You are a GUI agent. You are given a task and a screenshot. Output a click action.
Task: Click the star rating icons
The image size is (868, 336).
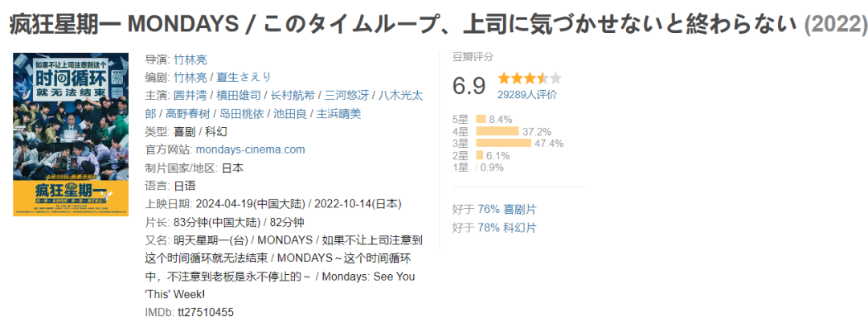(530, 78)
